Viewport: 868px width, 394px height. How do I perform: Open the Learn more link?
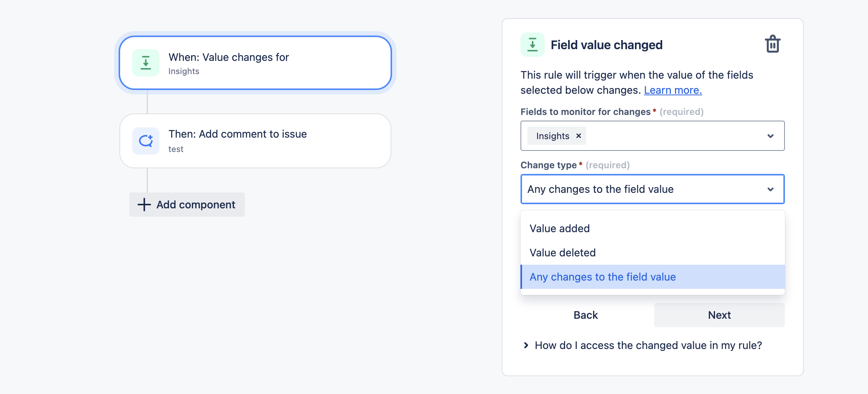673,90
